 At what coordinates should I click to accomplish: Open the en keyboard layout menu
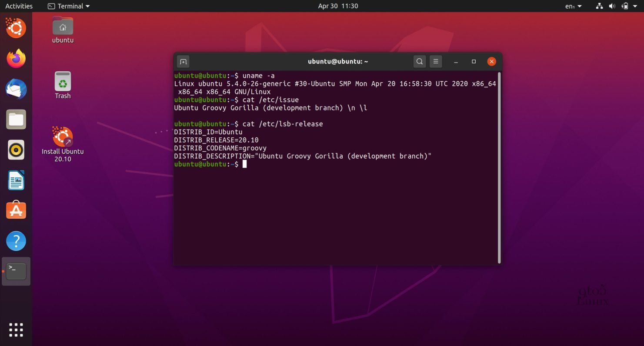pyautogui.click(x=573, y=6)
